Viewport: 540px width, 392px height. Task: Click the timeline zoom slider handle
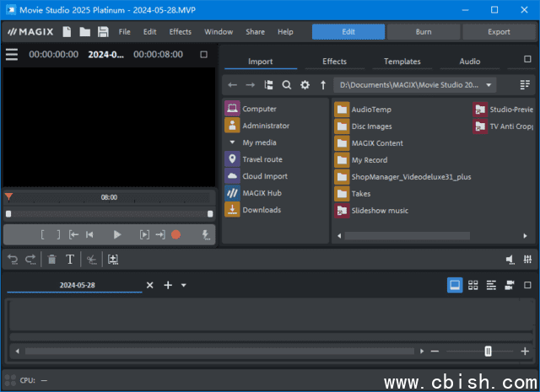point(488,351)
